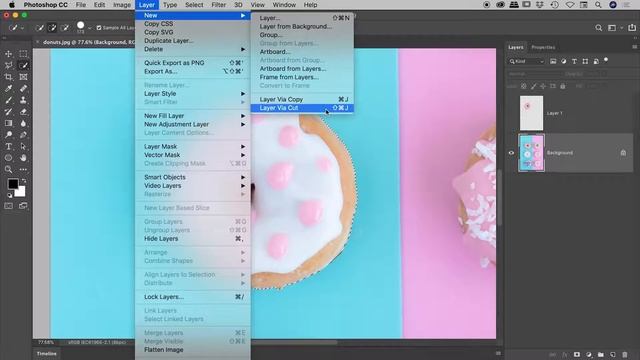Expand the New Adjustment Layer submenu
This screenshot has width=640, height=360.
(193, 124)
